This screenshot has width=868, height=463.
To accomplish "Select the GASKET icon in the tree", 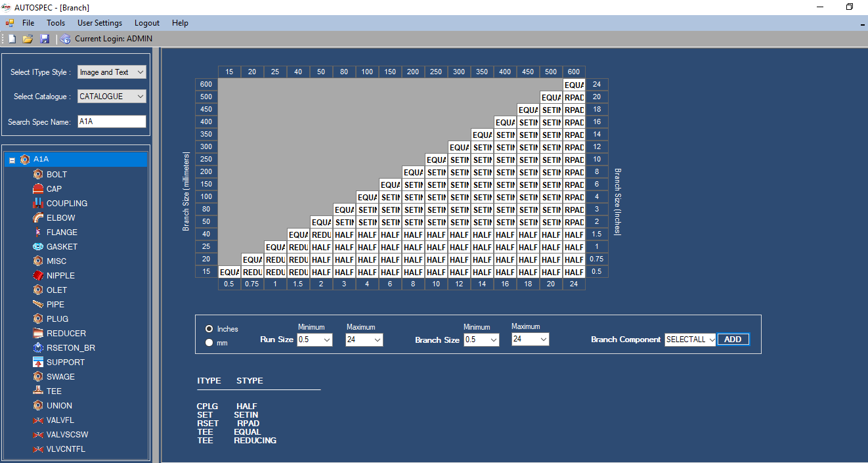I will coord(38,247).
